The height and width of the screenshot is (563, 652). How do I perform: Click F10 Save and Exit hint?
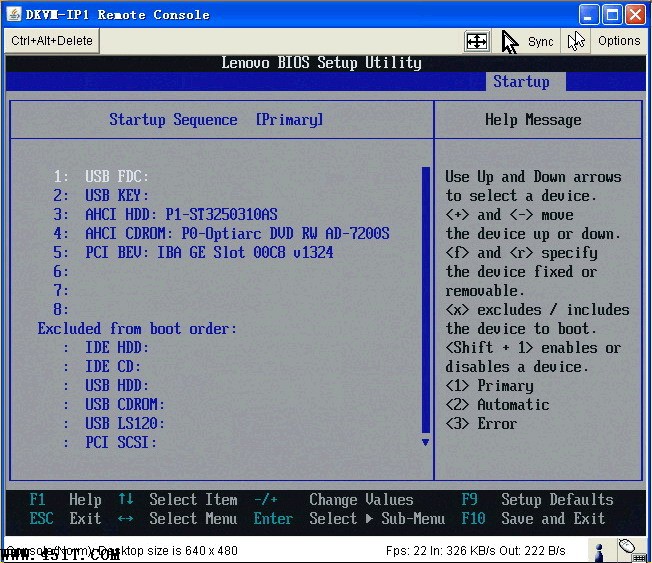(533, 519)
